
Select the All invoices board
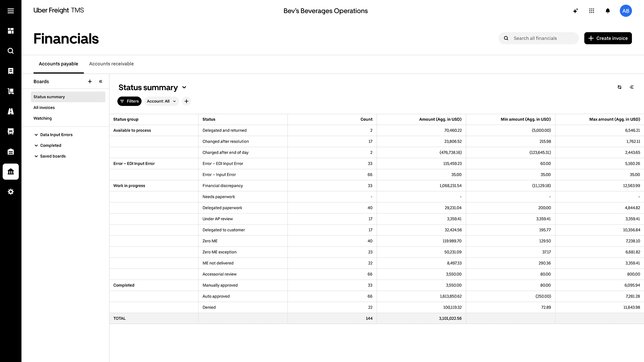44,107
